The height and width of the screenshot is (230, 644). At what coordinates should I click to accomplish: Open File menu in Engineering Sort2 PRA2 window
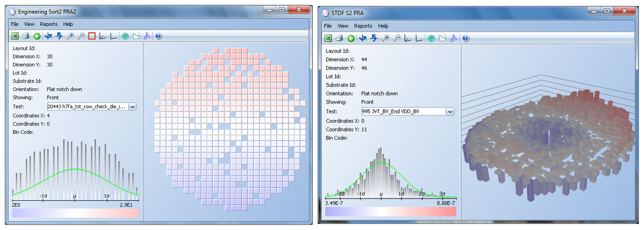point(15,24)
